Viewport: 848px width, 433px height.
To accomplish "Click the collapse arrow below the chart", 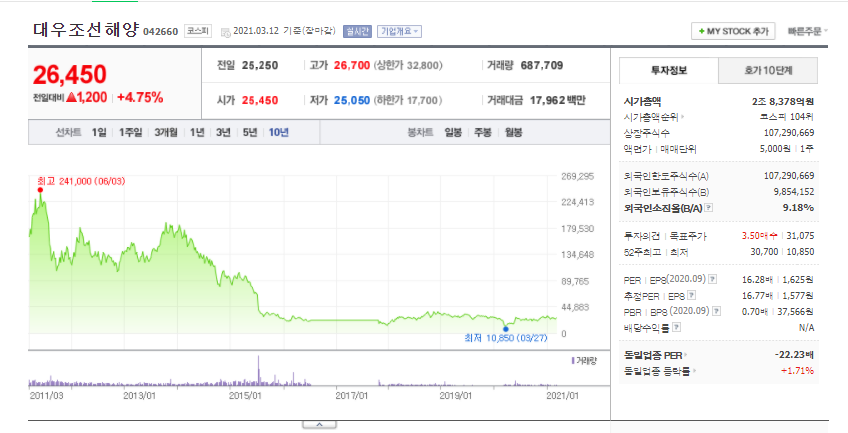I will pos(319,425).
